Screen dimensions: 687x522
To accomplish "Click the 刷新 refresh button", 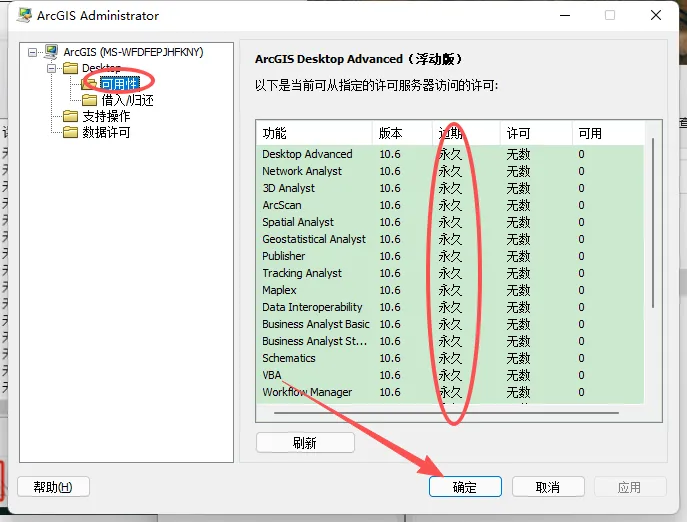I will [x=305, y=443].
